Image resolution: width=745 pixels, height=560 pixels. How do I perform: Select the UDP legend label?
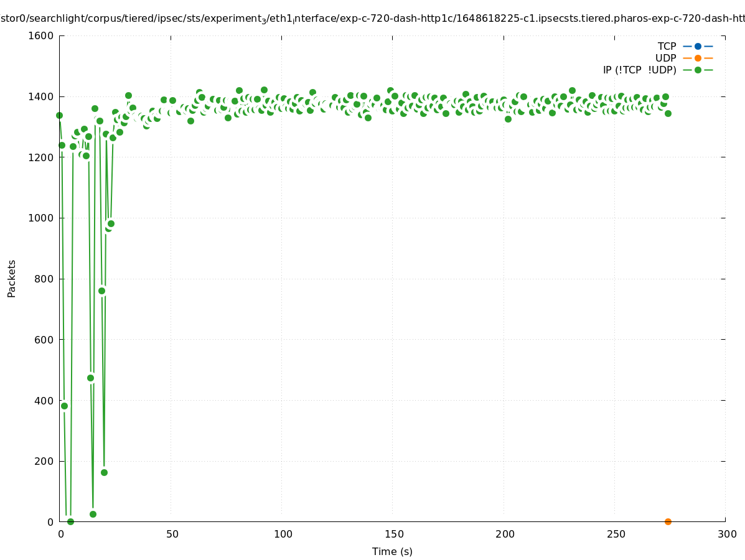[665, 58]
